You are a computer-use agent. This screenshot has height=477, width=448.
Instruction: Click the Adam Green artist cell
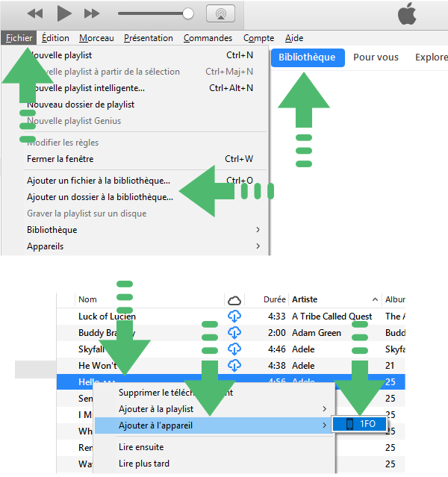pos(317,333)
